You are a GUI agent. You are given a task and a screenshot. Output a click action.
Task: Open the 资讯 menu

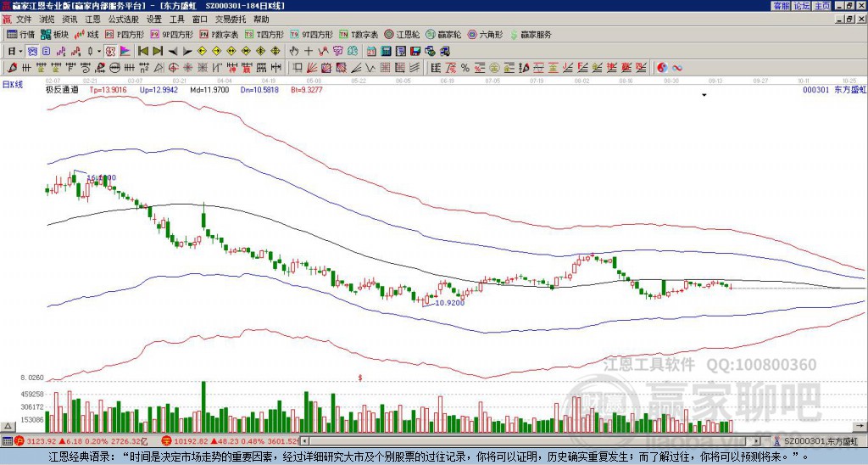click(x=70, y=20)
